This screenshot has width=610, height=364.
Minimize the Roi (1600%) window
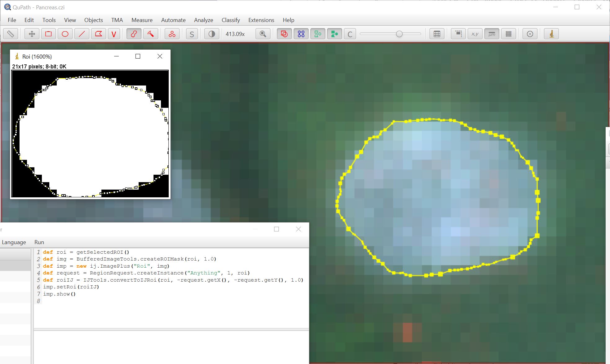pyautogui.click(x=117, y=56)
